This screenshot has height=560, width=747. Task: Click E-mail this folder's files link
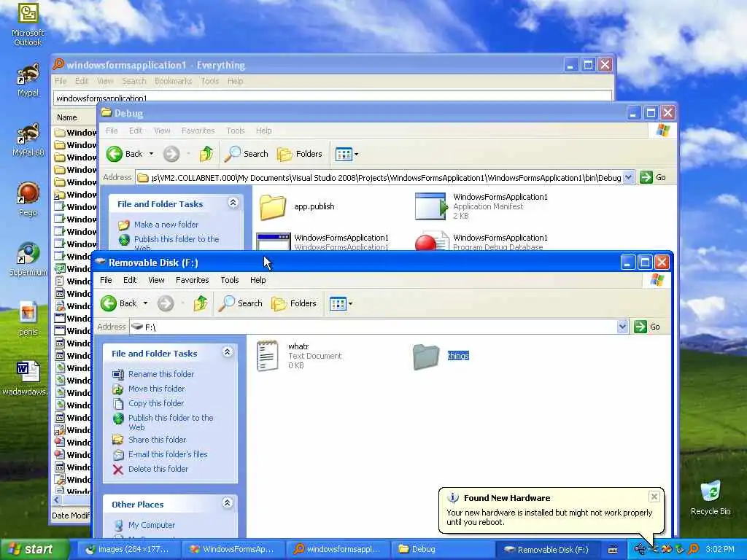[168, 454]
